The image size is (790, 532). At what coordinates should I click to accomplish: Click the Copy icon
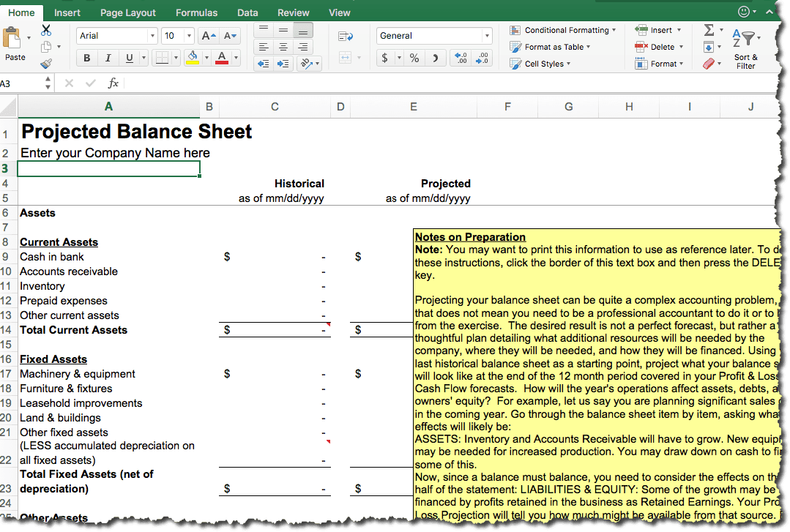[46, 47]
